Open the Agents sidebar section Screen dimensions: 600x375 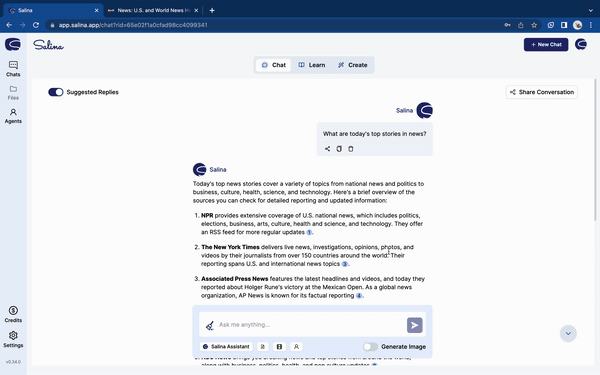click(13, 116)
